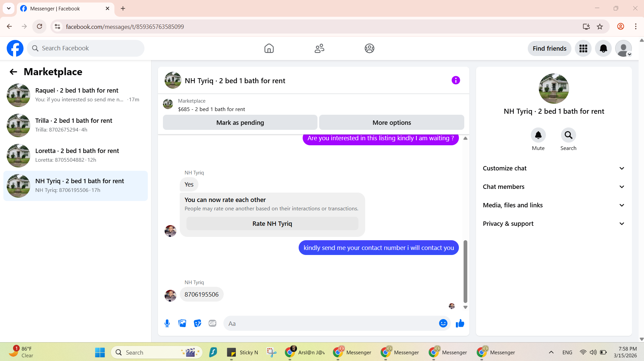Screen dimensions: 644x361
Task: Click the browser address bar URL
Action: pyautogui.click(x=125, y=27)
